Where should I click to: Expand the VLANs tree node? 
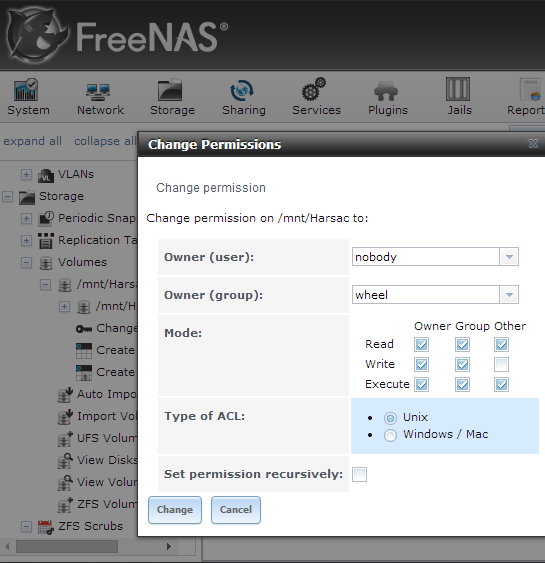[26, 175]
